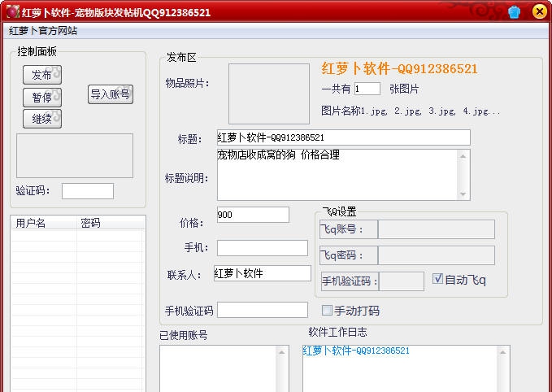Click the blue shirt skin icon in title bar
The height and width of the screenshot is (392, 552).
pos(514,12)
